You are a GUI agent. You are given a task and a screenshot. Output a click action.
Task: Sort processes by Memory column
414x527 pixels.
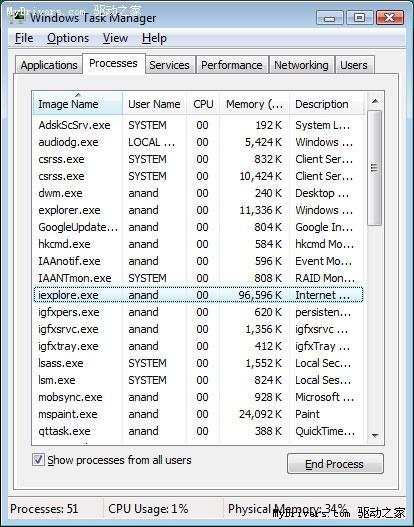pyautogui.click(x=254, y=104)
